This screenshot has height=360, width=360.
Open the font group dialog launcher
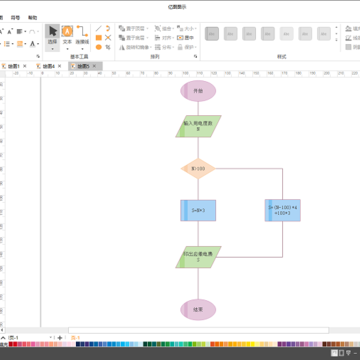tap(38, 56)
